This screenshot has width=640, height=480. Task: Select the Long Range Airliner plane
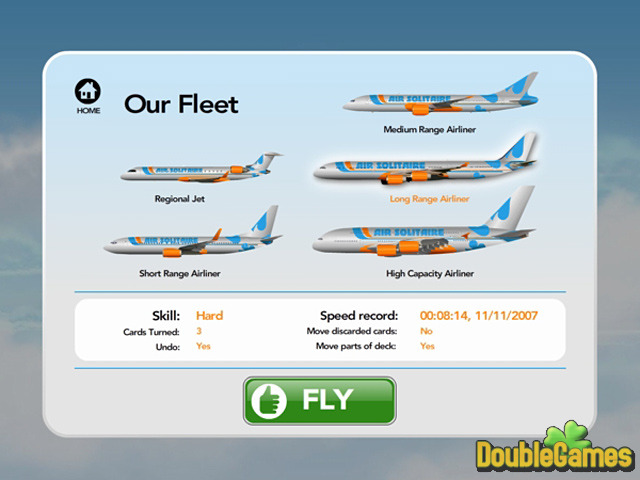(x=425, y=158)
